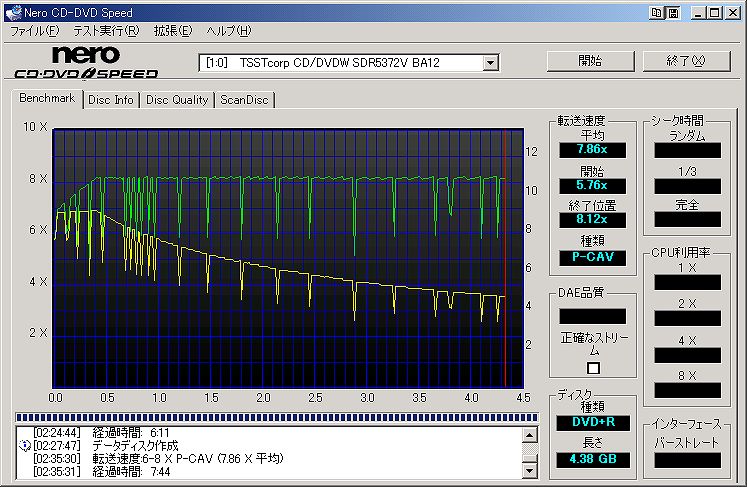
Task: Click the average speed value 7.86x
Action: tap(592, 150)
